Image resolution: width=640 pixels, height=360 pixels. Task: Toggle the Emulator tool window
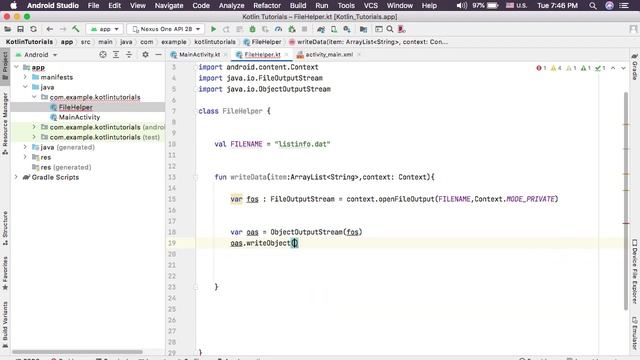click(635, 333)
